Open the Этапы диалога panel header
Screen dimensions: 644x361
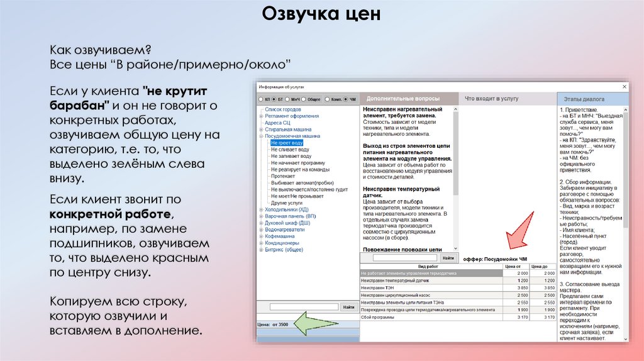point(592,99)
